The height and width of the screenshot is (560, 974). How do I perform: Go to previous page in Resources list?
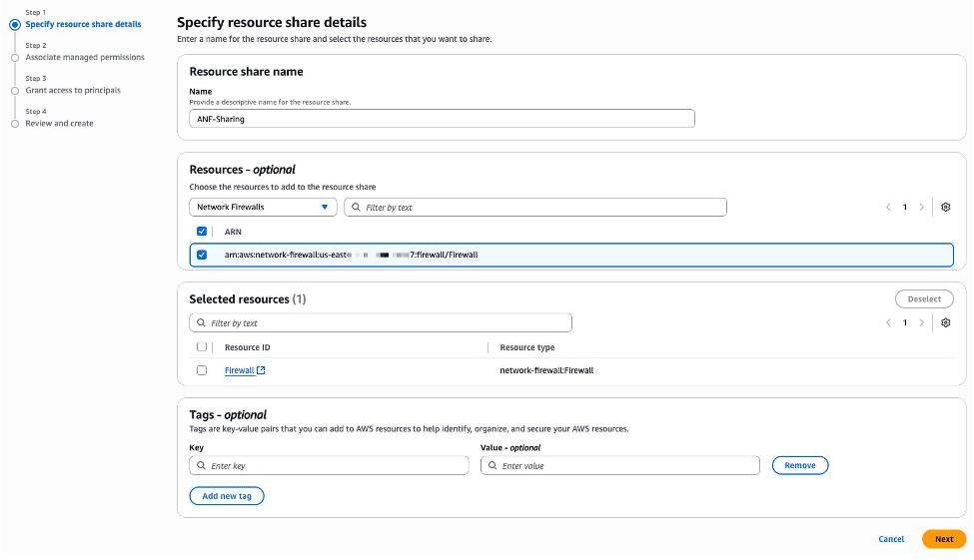point(888,207)
